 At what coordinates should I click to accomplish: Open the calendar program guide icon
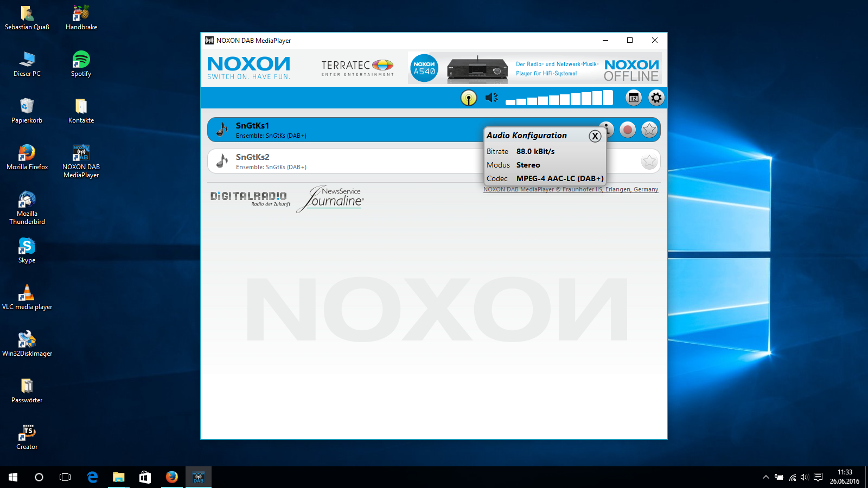pos(633,98)
